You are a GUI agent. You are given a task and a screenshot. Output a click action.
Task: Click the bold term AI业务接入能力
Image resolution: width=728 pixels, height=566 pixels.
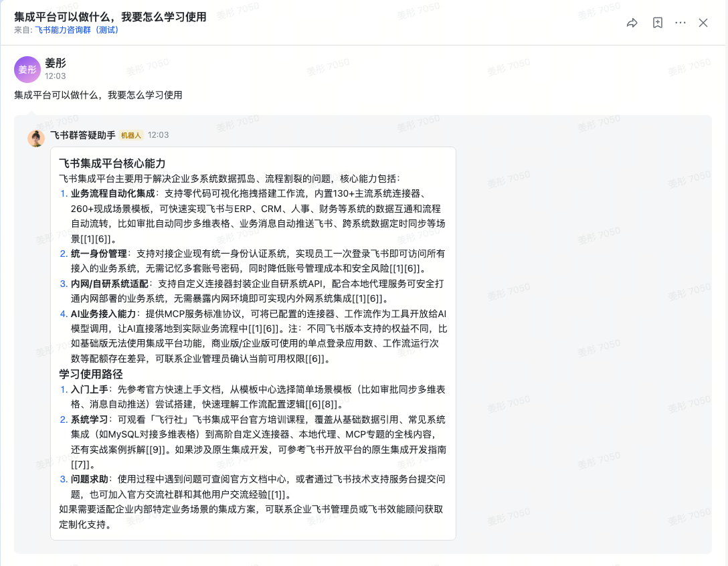click(104, 314)
